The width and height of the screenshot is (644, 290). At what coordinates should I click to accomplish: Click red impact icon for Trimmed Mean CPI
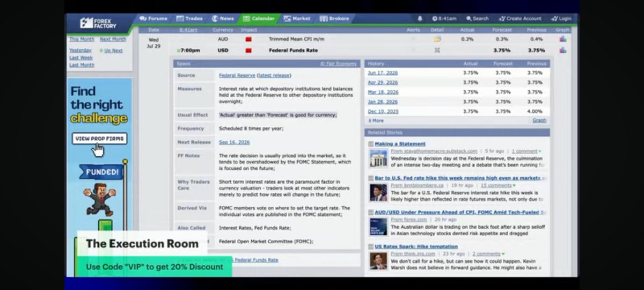click(x=248, y=39)
